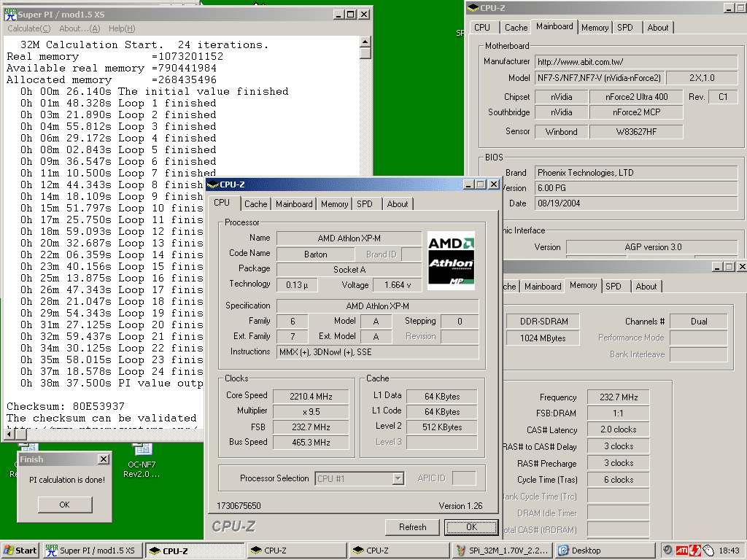Open the About...(A) menu in Super PI
The image size is (747, 560).
(x=80, y=28)
